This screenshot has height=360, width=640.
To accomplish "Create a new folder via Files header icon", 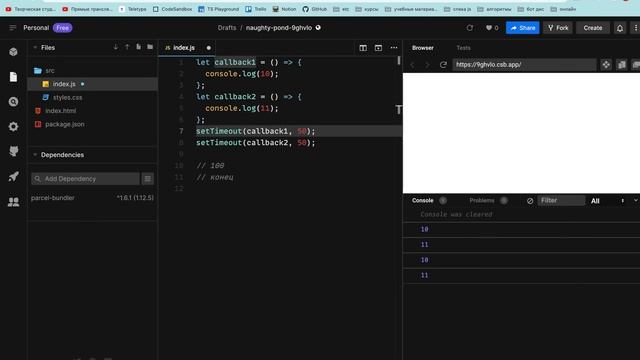I will 150,47.
